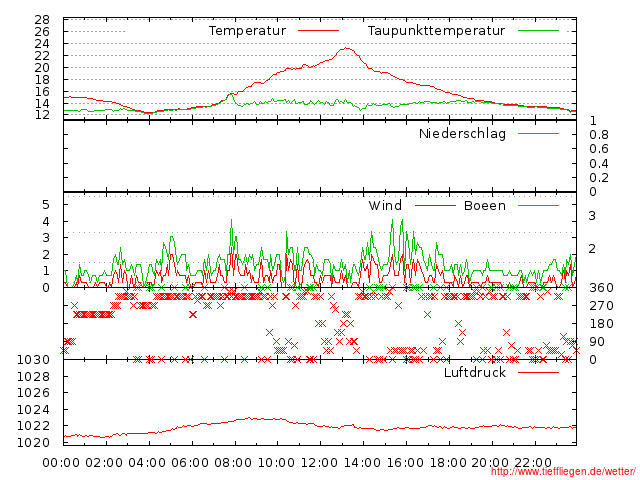Screen dimensions: 640x480
Task: Click the Taupunkttemperatur legend label
Action: pyautogui.click(x=436, y=31)
